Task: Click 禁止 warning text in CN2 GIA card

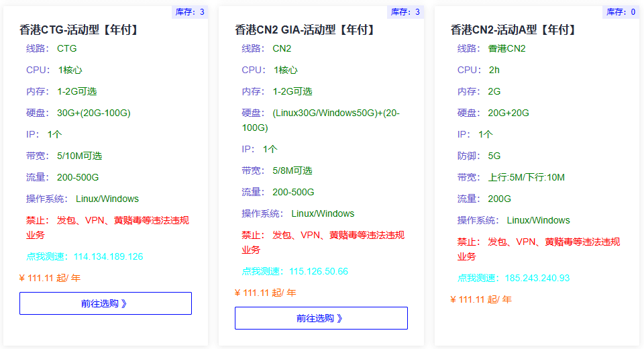Action: pyautogui.click(x=323, y=242)
